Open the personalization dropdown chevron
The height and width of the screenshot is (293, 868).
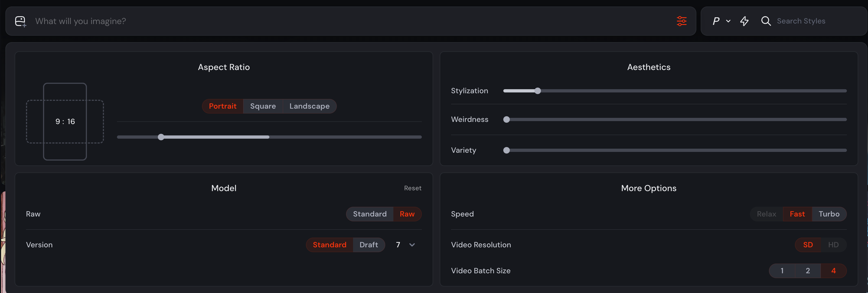click(728, 21)
